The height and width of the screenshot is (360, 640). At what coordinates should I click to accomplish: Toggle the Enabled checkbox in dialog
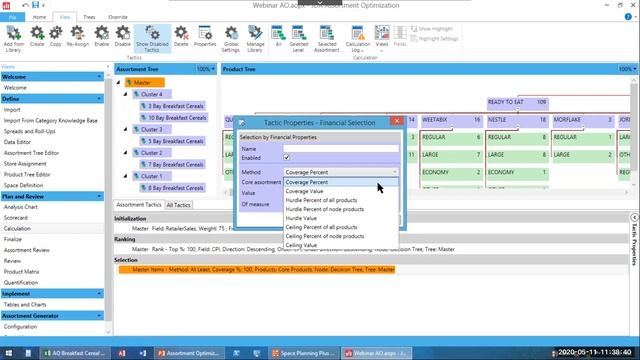click(x=287, y=157)
